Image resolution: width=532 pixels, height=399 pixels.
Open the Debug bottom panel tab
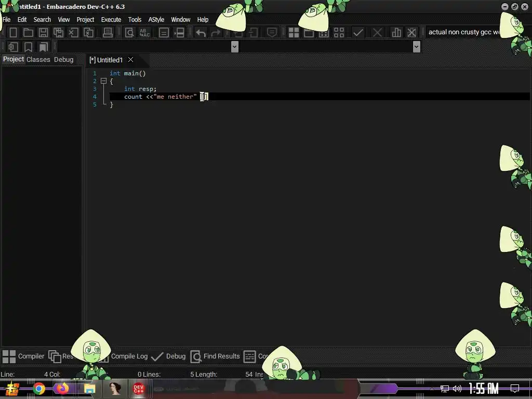(169, 356)
